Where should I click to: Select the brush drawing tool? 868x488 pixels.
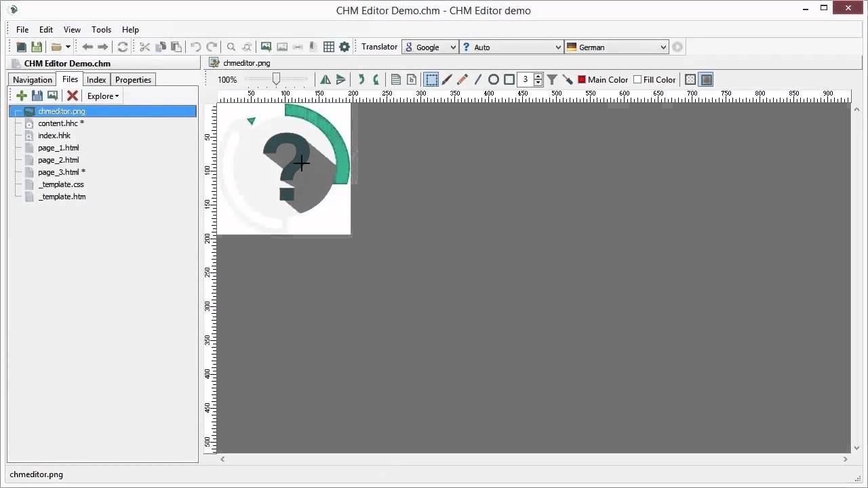[x=447, y=79]
